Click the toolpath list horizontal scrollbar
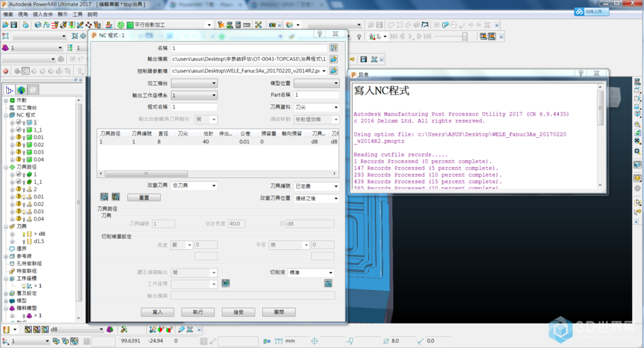The image size is (644, 348). 218,173
